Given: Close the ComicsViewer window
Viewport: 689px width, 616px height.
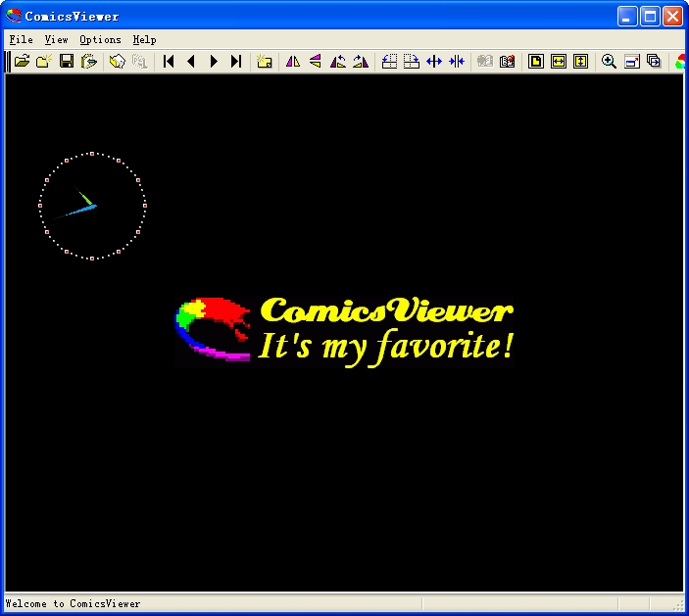Looking at the screenshot, I should point(672,17).
